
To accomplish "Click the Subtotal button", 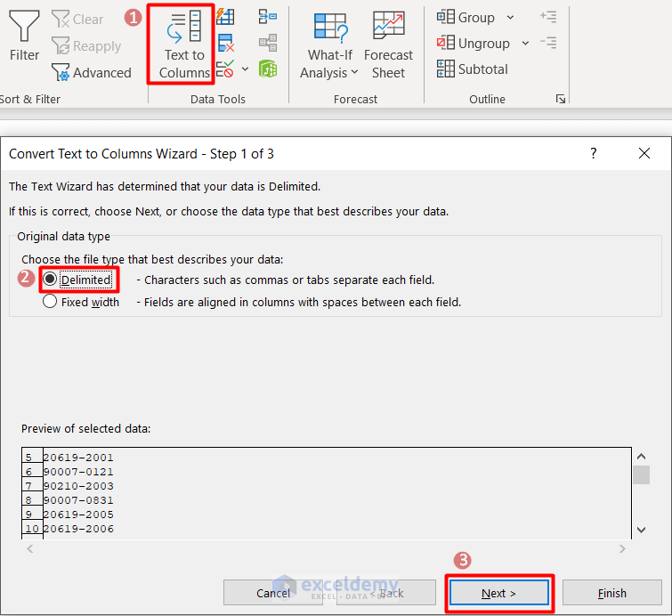I will coord(473,69).
